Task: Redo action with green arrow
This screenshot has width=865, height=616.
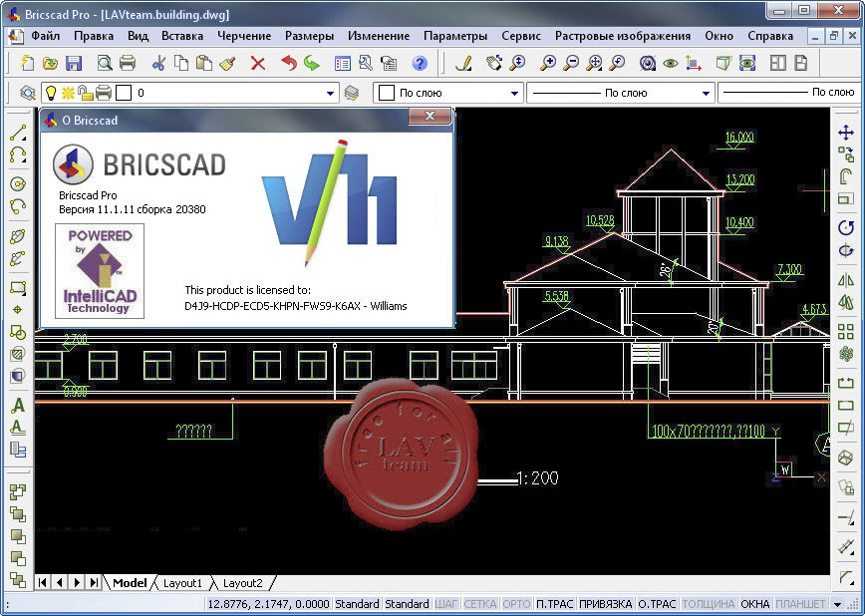Action: pyautogui.click(x=312, y=63)
